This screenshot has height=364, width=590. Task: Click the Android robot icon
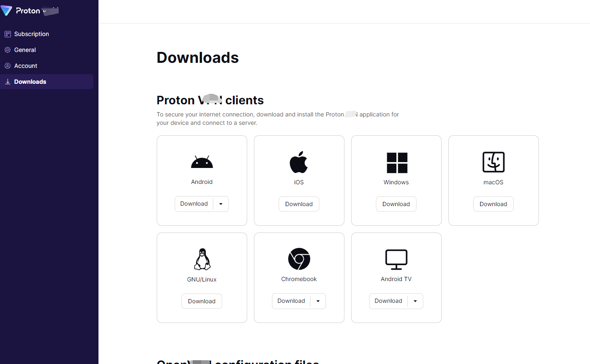point(202,162)
